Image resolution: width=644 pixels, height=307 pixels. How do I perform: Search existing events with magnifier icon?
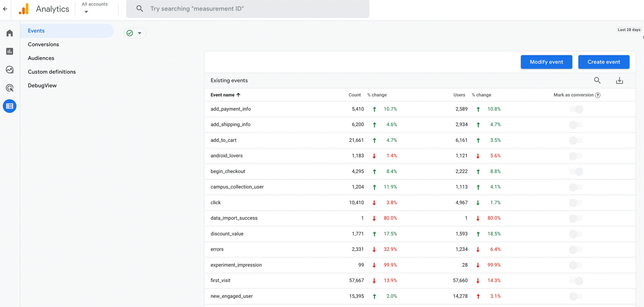click(597, 80)
